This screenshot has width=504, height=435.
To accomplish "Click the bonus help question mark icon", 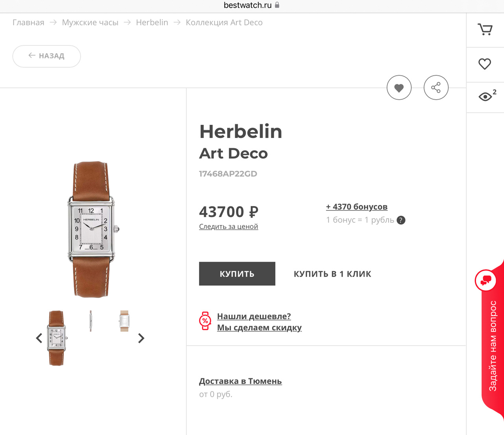I will [x=401, y=220].
